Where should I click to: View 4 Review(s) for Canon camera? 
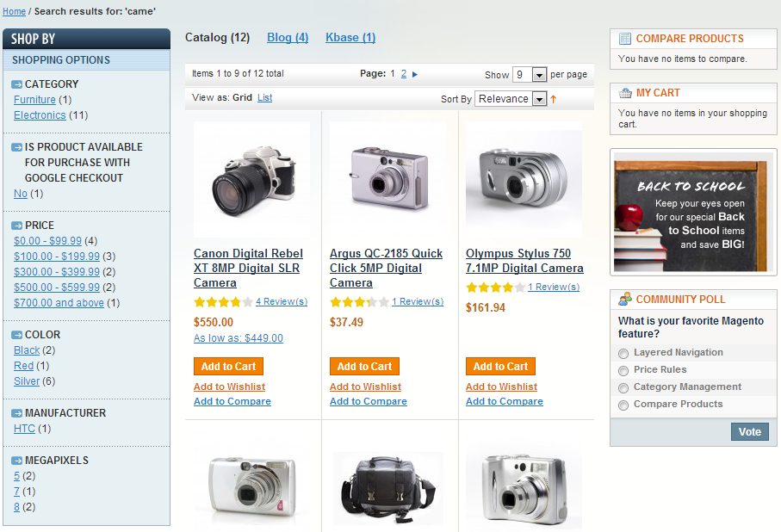pos(282,301)
